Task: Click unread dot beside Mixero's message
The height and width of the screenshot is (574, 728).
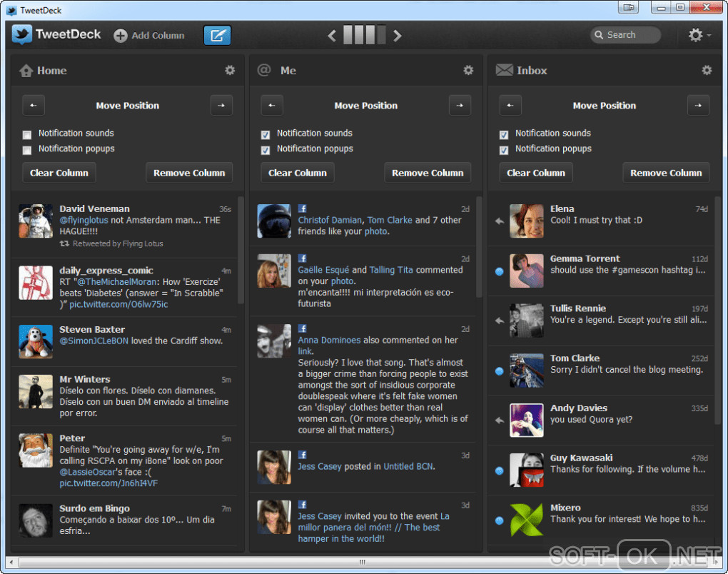Action: tap(500, 520)
